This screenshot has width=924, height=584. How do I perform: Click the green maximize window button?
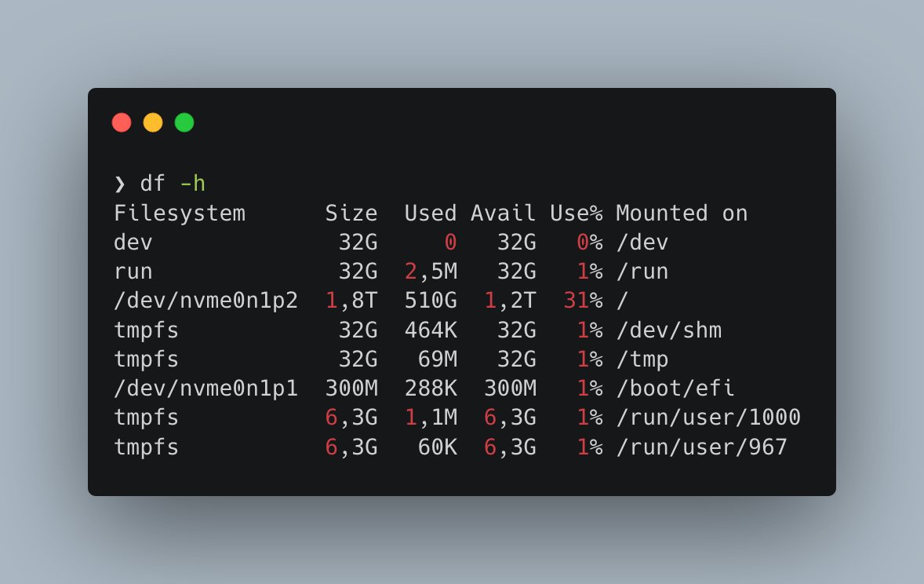click(x=184, y=122)
